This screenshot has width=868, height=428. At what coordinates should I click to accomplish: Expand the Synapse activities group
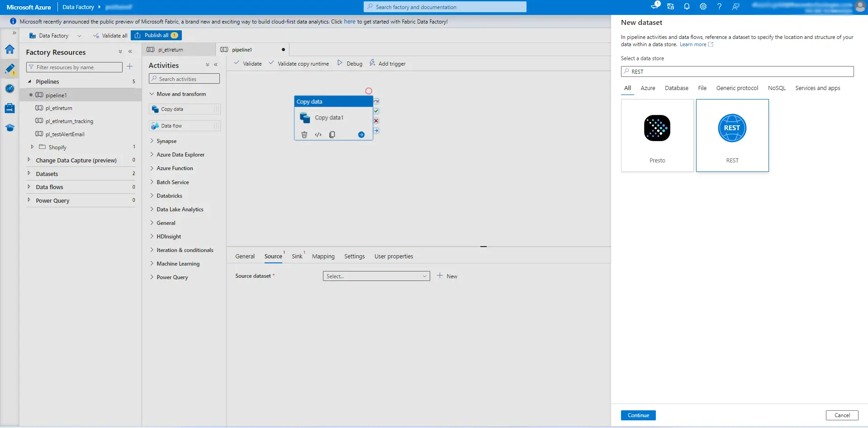152,141
